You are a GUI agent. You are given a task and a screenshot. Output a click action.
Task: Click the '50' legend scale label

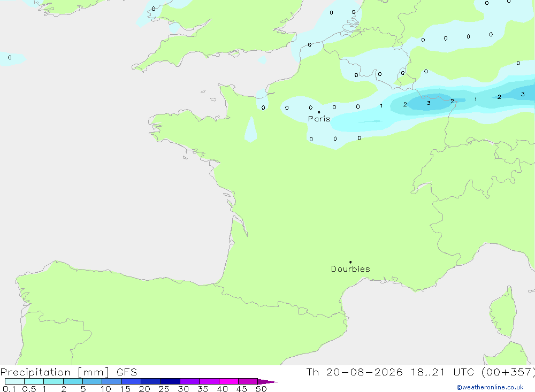coord(262,389)
